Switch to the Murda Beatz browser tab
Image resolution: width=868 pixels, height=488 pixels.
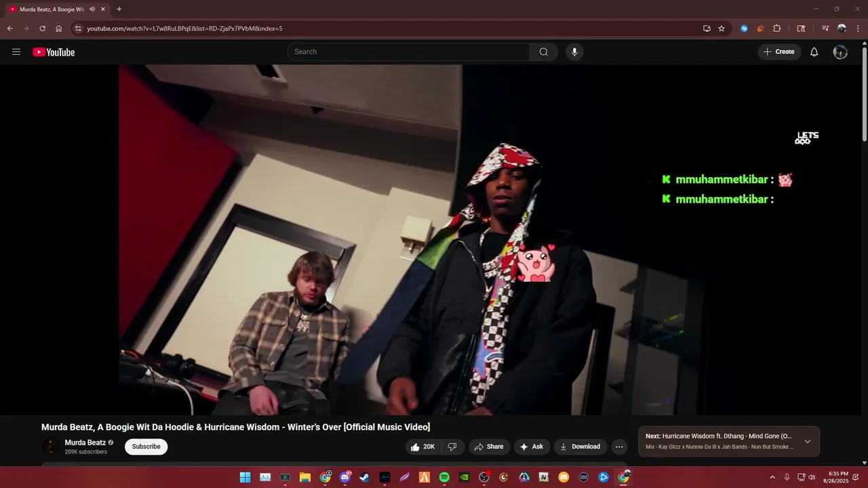point(57,9)
